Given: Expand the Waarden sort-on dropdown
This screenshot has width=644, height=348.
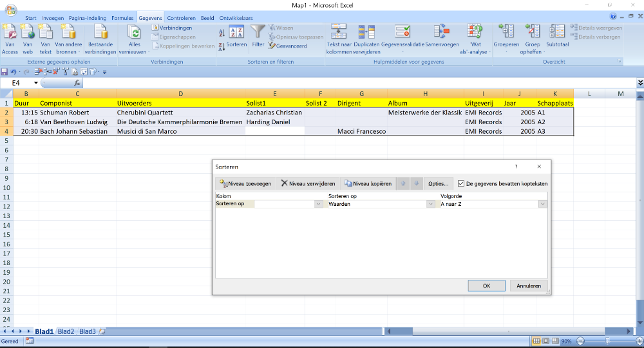Looking at the screenshot, I should coord(430,204).
